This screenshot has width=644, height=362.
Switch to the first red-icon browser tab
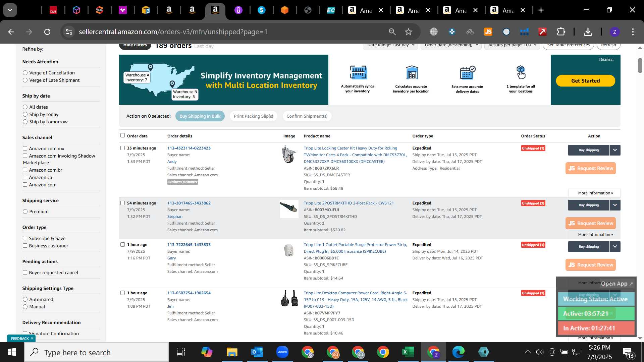point(53,10)
